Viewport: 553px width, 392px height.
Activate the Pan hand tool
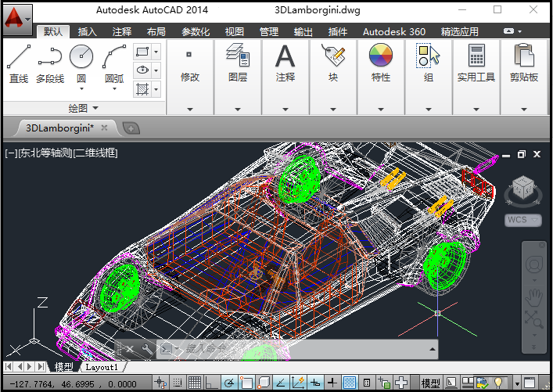point(534,297)
